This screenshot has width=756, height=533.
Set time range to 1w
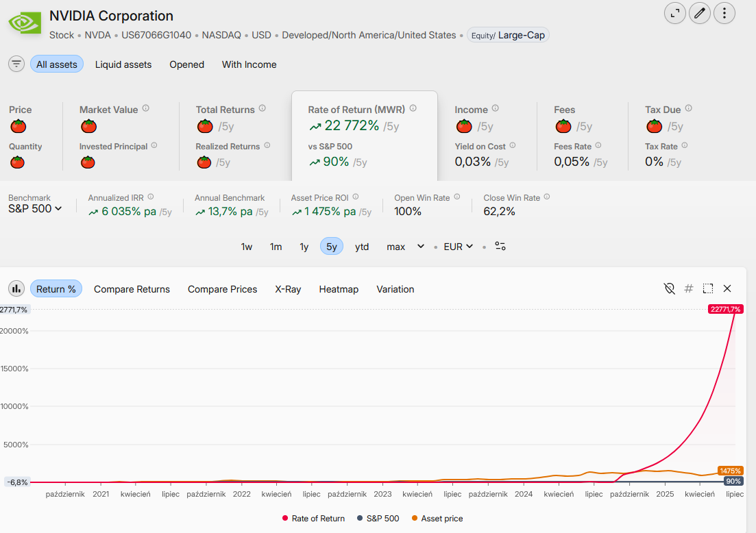246,247
